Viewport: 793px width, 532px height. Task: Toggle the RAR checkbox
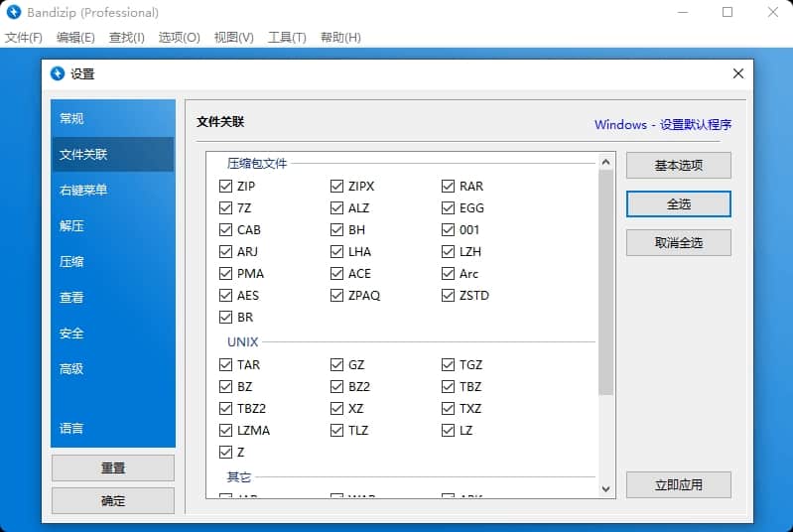pos(448,186)
